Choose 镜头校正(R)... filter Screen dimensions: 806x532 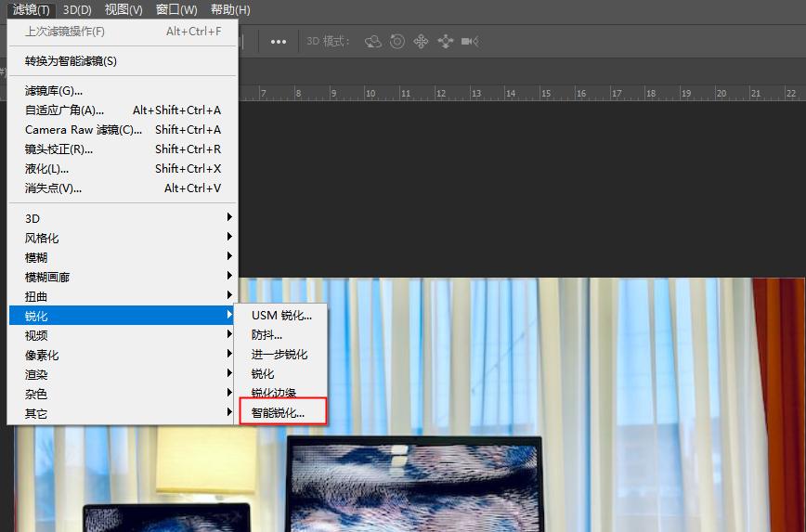123,149
